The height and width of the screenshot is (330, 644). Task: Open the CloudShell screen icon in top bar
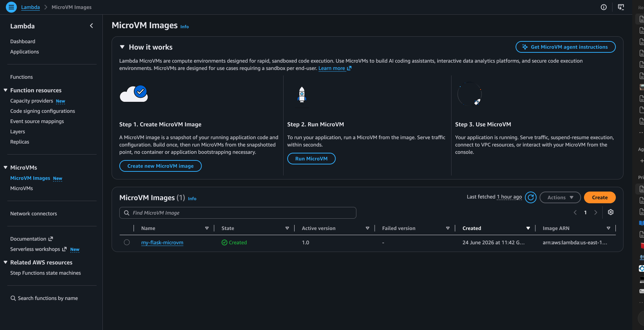(x=621, y=7)
